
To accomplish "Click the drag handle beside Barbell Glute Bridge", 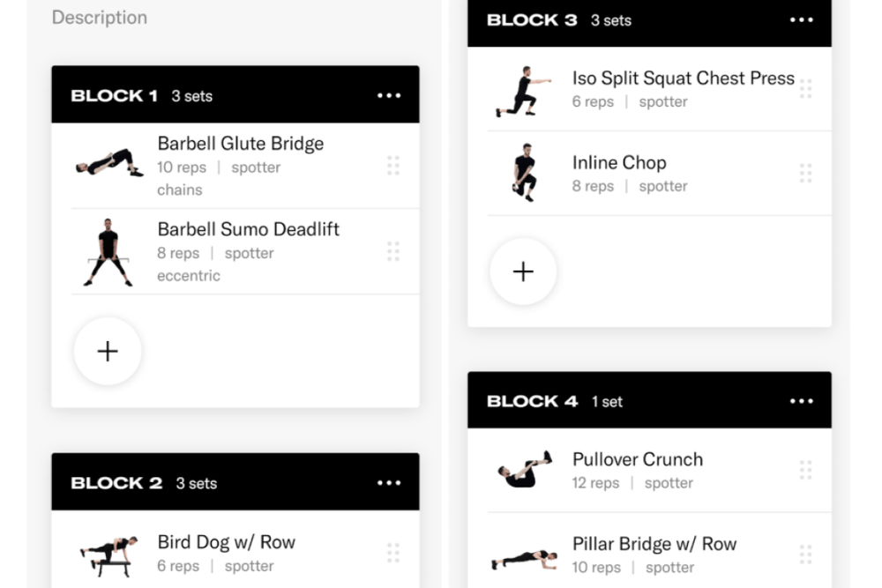I will click(x=393, y=165).
